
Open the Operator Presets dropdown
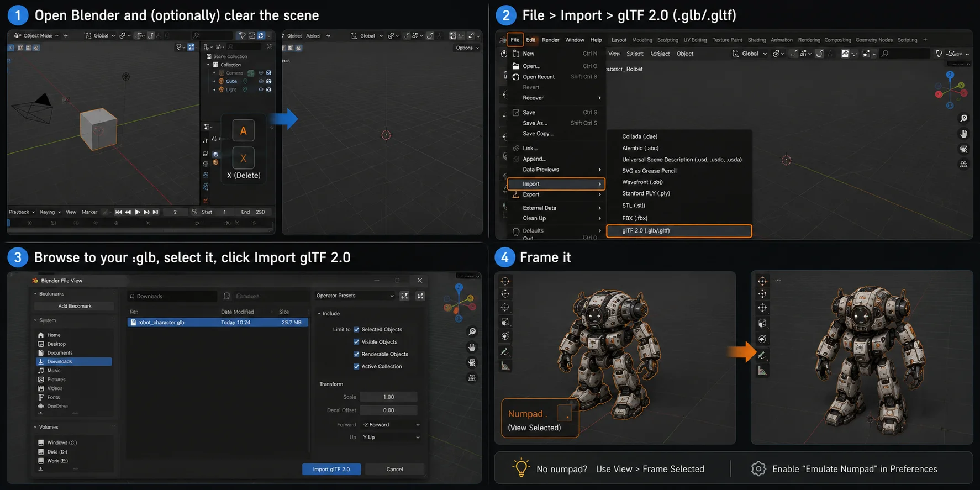pyautogui.click(x=355, y=296)
